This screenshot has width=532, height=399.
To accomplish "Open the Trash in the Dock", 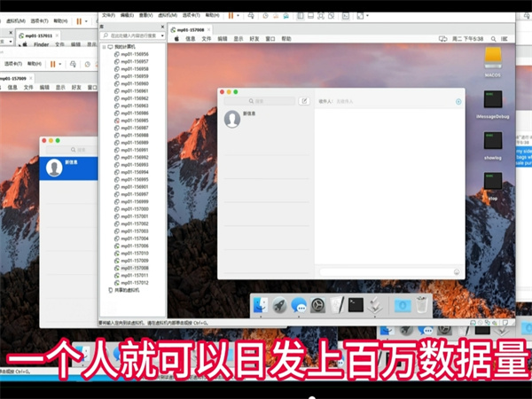I will click(423, 305).
